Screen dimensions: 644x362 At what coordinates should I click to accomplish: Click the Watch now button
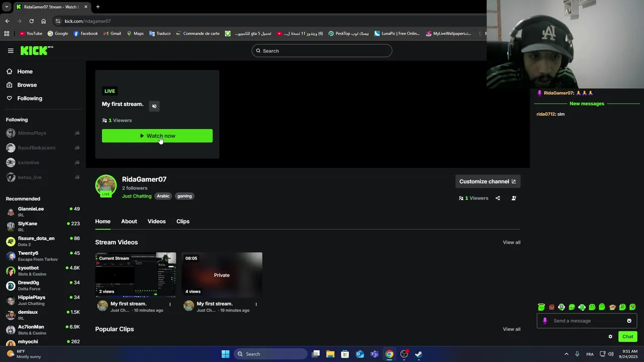tap(157, 136)
